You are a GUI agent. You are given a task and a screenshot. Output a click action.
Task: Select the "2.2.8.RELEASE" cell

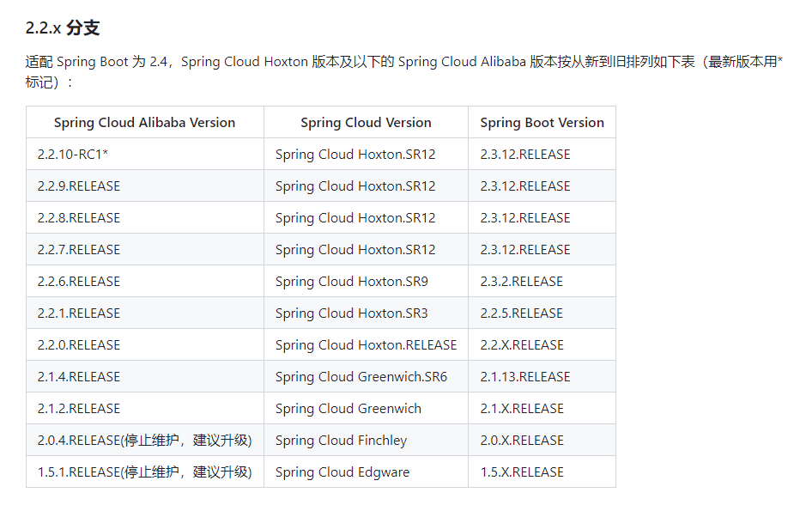pos(144,217)
